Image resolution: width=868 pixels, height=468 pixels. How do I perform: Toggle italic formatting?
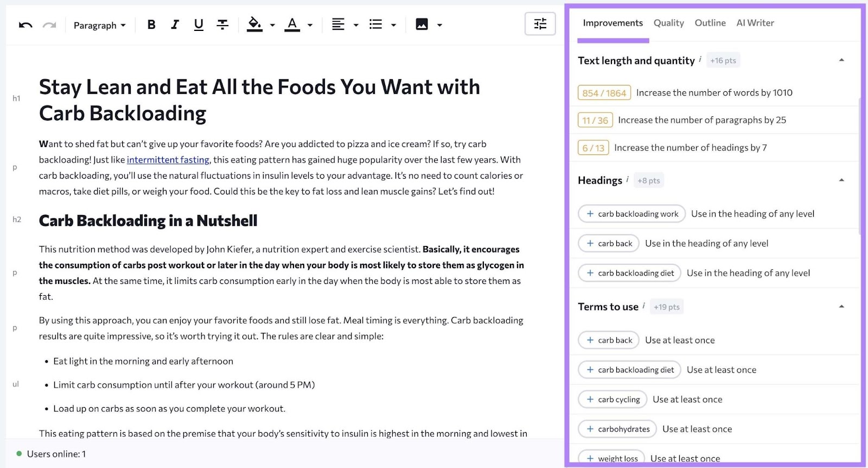175,24
